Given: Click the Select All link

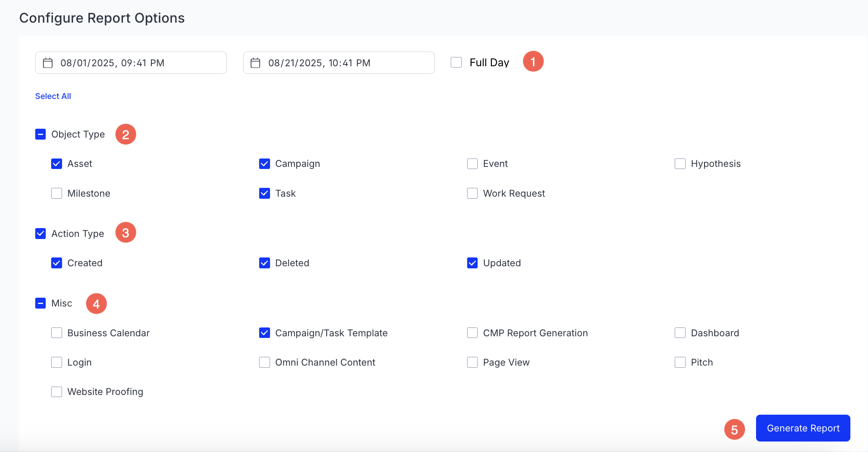Looking at the screenshot, I should point(53,96).
